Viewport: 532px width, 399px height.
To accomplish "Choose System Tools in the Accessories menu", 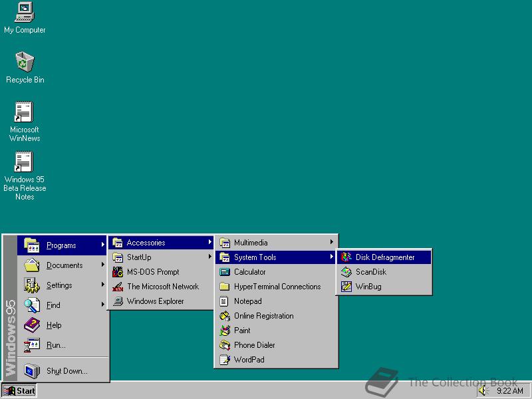I will [x=276, y=257].
